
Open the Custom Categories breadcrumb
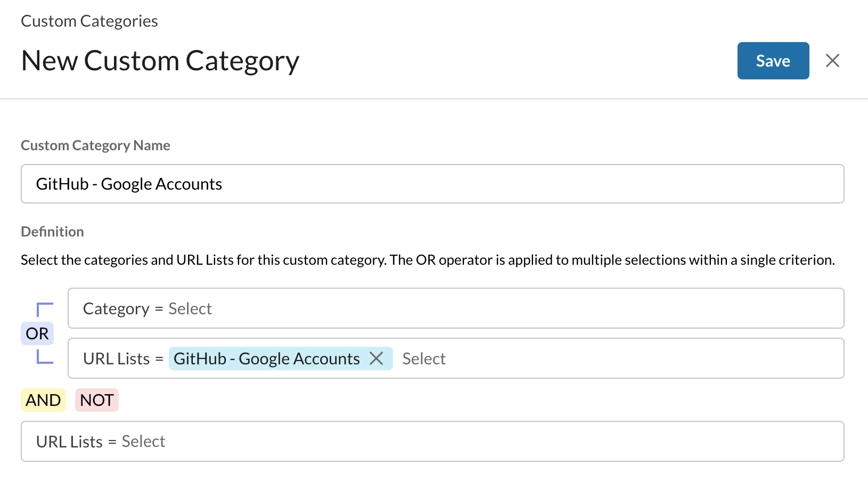(89, 21)
